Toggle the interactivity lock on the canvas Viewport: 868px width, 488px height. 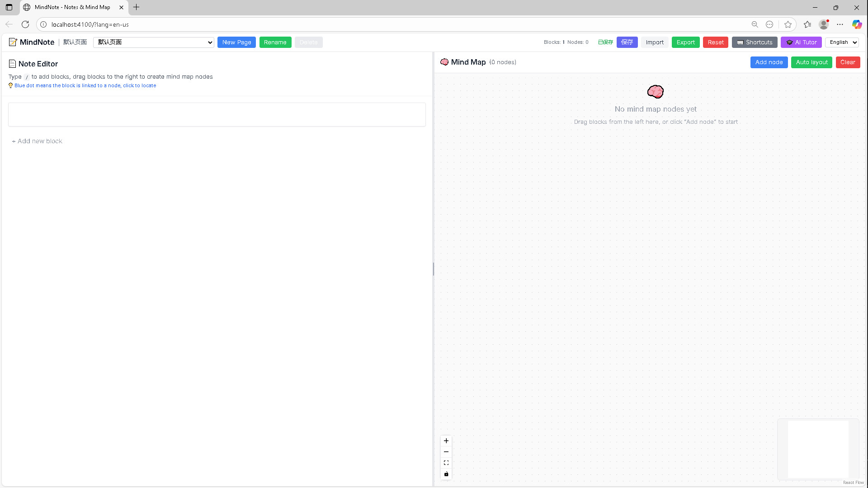tap(446, 474)
